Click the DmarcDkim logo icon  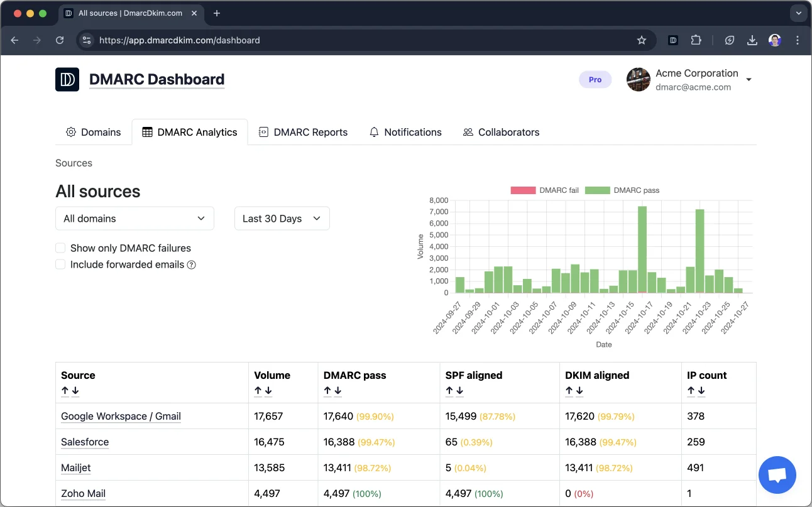[x=67, y=80]
